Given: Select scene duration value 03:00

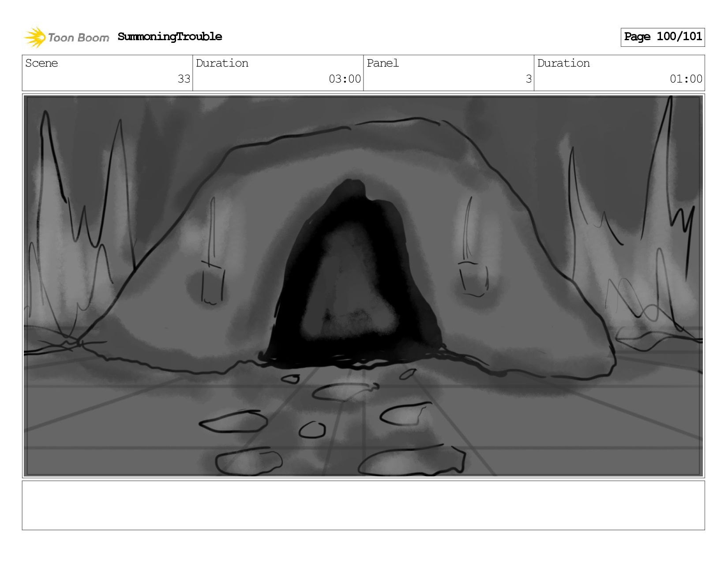Looking at the screenshot, I should (x=345, y=79).
